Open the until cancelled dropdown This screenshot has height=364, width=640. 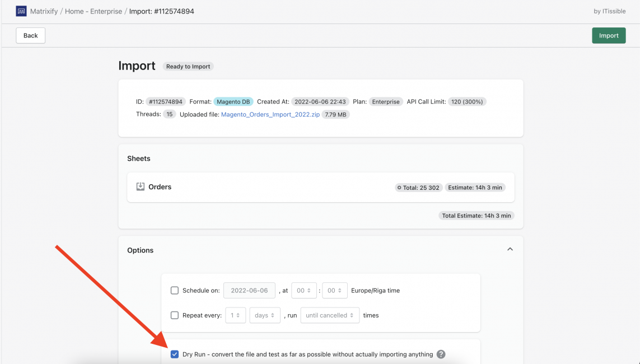[330, 315]
